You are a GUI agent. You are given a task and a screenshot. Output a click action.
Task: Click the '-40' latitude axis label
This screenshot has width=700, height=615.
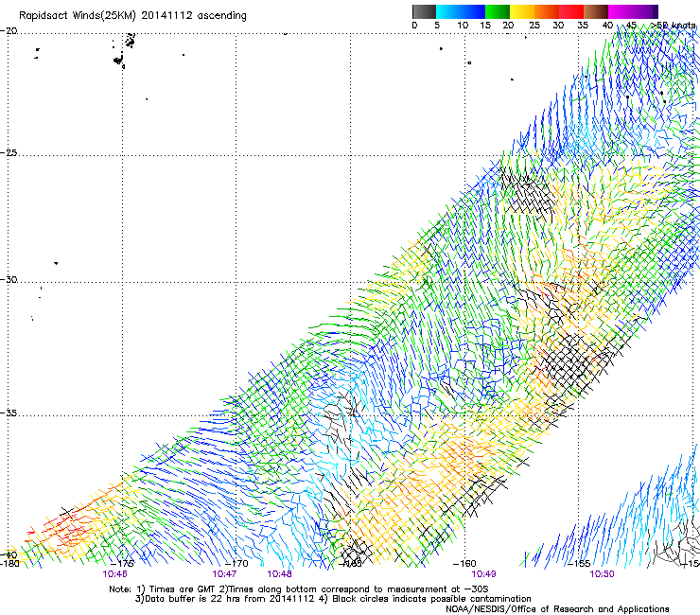9,554
